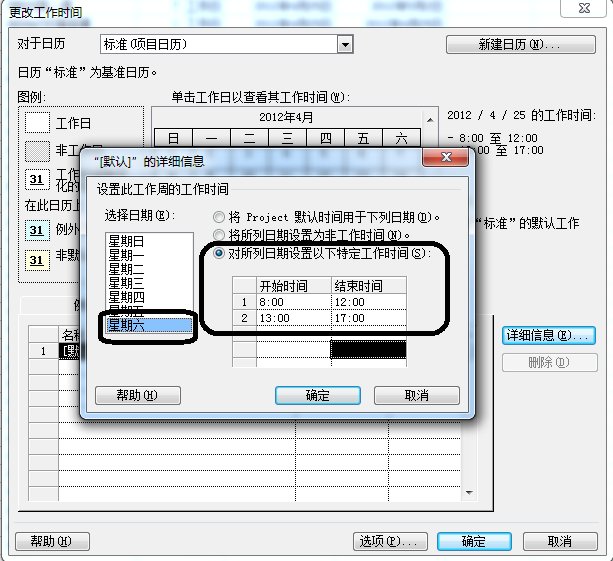The image size is (613, 561).
Task: Click start time cell 8:00
Action: 294,302
